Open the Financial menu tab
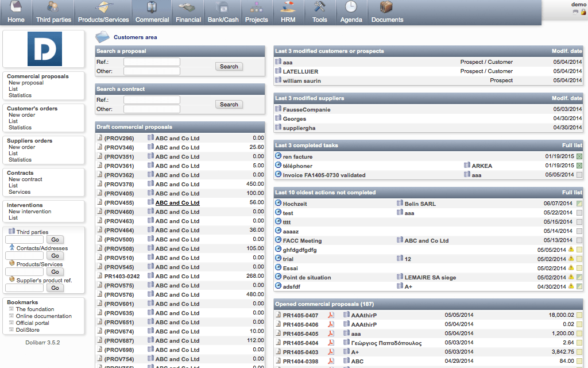The image size is (588, 368). [188, 20]
